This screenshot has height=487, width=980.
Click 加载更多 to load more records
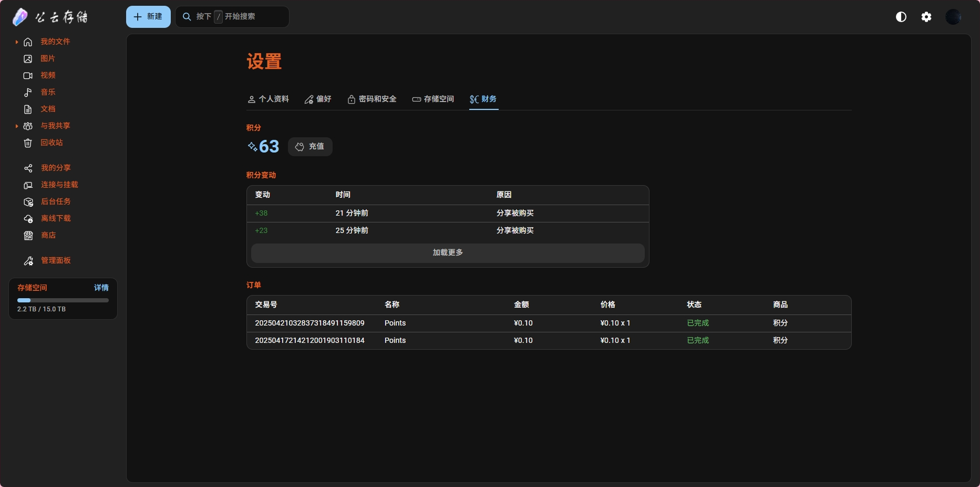pyautogui.click(x=448, y=253)
